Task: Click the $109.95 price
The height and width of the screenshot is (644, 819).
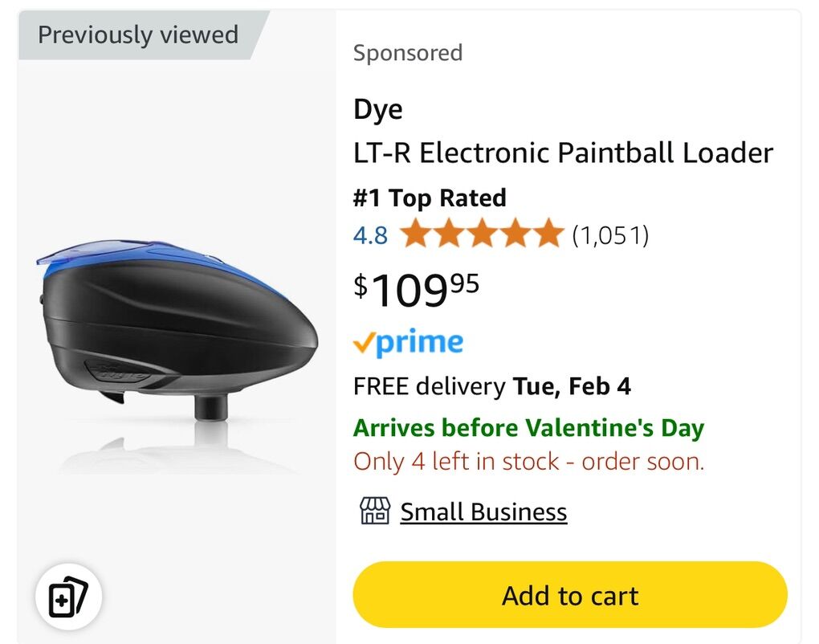Action: tap(416, 289)
